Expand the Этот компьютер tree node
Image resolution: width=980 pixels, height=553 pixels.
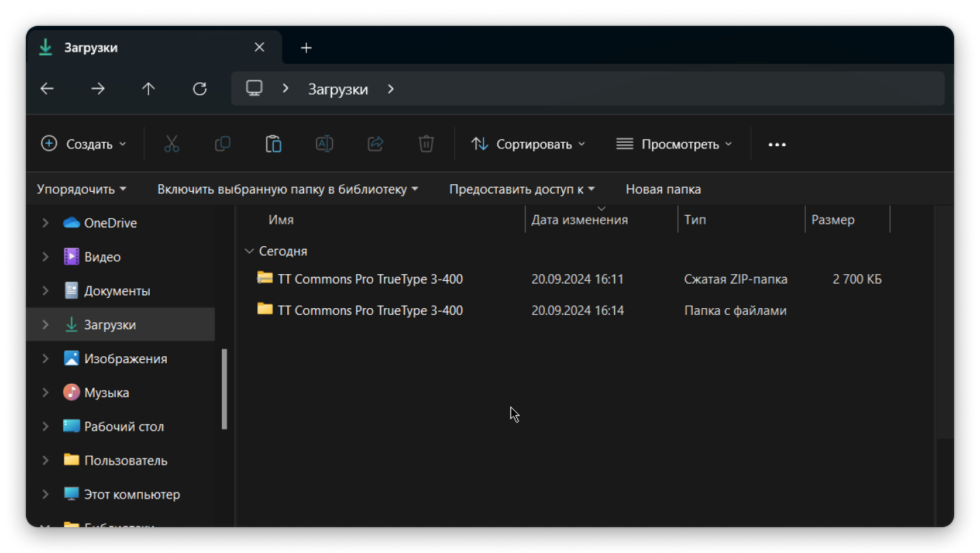coord(46,495)
